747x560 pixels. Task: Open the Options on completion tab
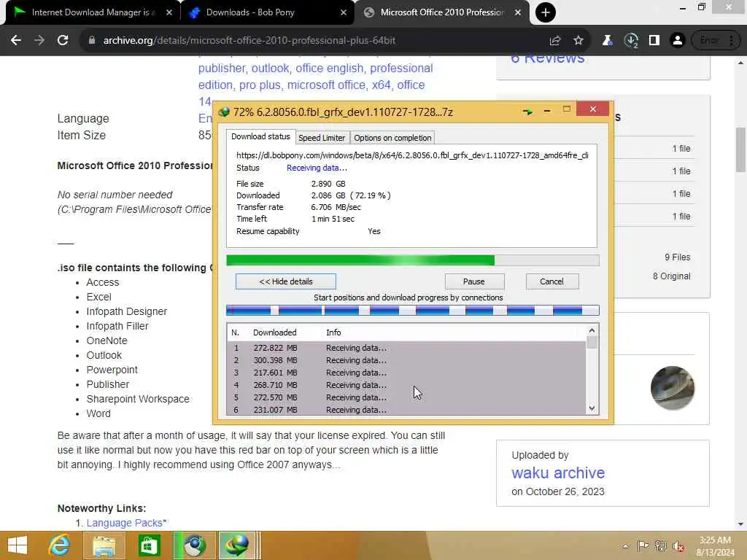(x=392, y=138)
